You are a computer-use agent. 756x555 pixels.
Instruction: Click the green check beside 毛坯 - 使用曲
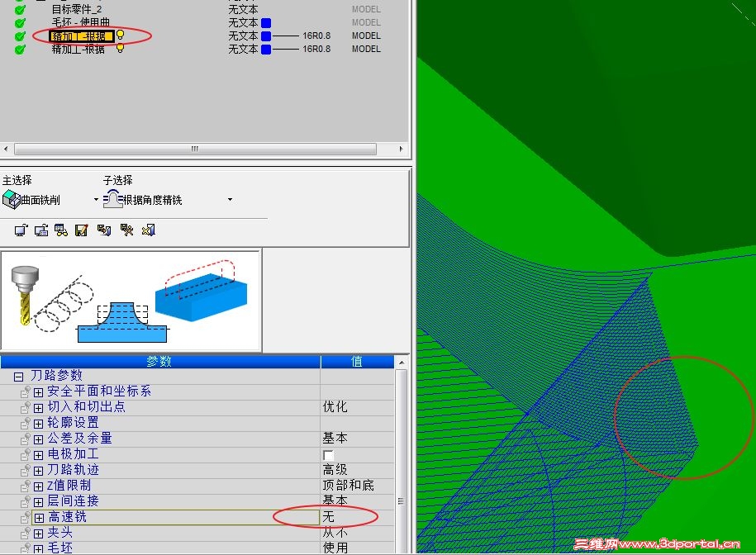coord(20,22)
